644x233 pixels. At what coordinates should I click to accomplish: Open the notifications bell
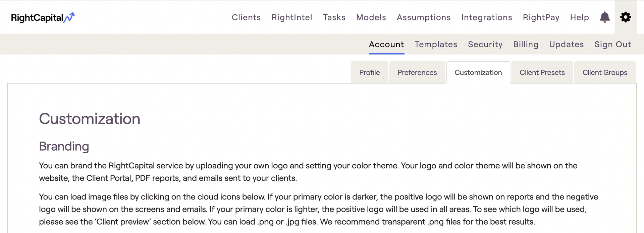(x=605, y=17)
